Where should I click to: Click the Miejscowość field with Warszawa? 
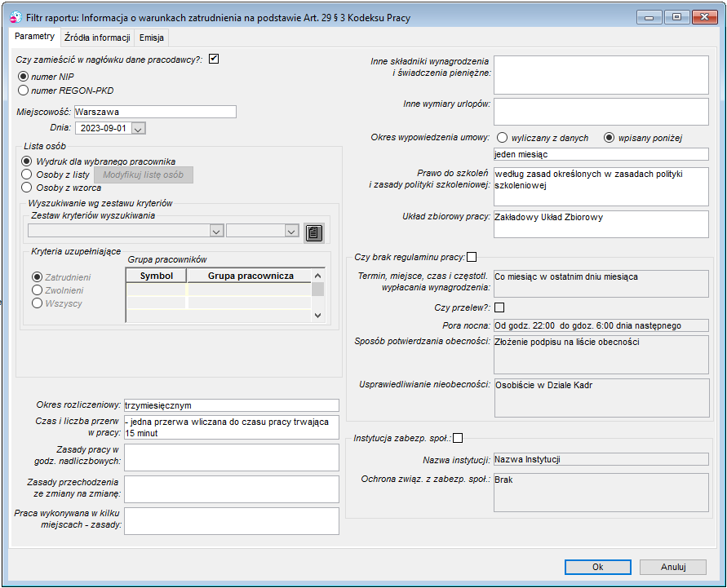155,112
